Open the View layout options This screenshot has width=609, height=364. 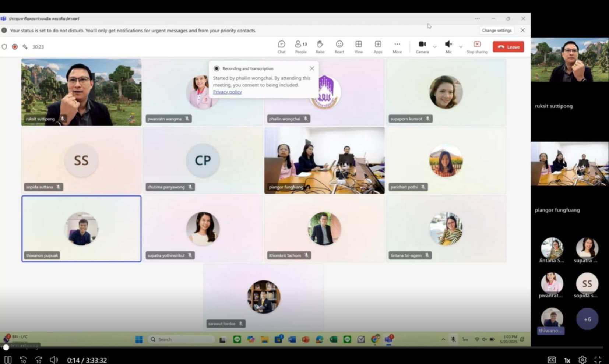click(x=358, y=46)
